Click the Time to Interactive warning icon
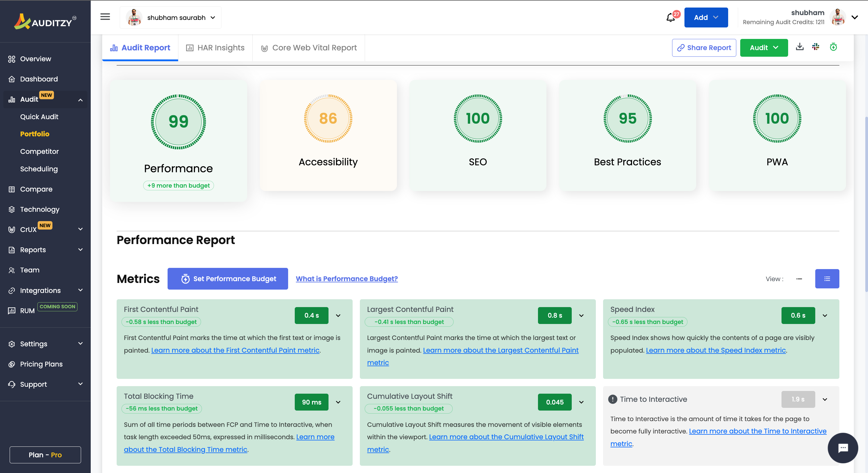 (613, 399)
